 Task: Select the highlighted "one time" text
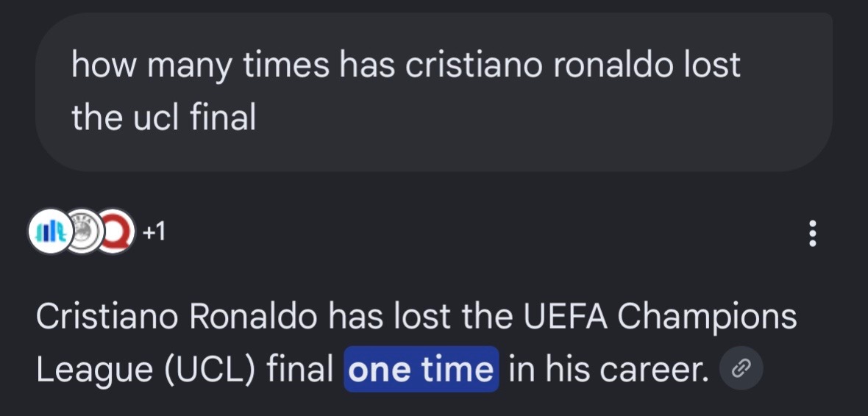click(x=421, y=369)
